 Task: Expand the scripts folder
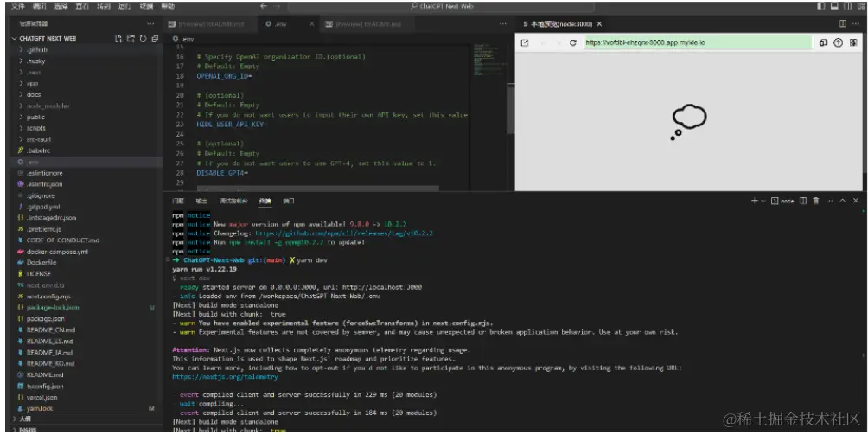point(36,128)
